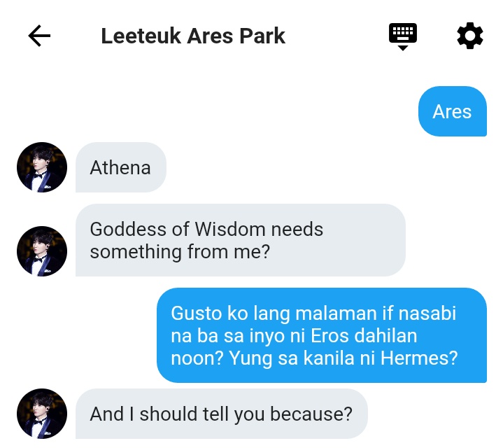Screen dimensions: 503x448
Task: Click the small down arrow under the keyboard icon
Action: coord(402,48)
